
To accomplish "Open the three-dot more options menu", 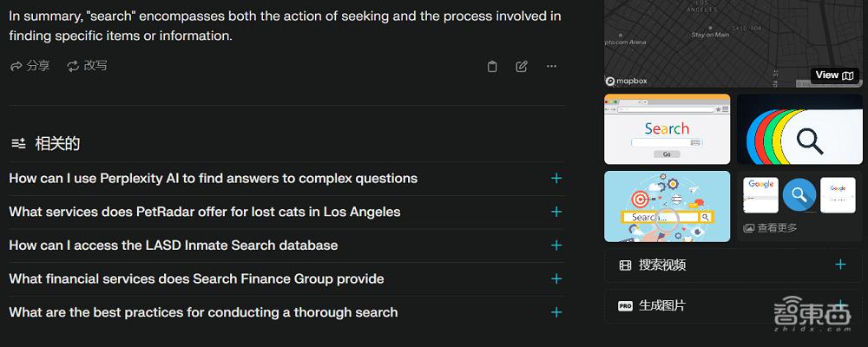I will click(x=551, y=67).
